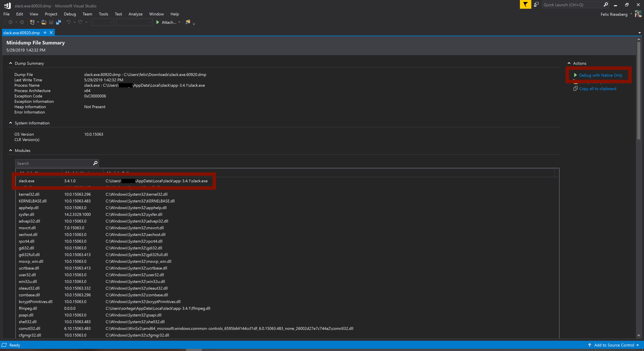Click the Quick Launch search icon
Viewport: 644px width, 351px height.
pyautogui.click(x=606, y=5)
